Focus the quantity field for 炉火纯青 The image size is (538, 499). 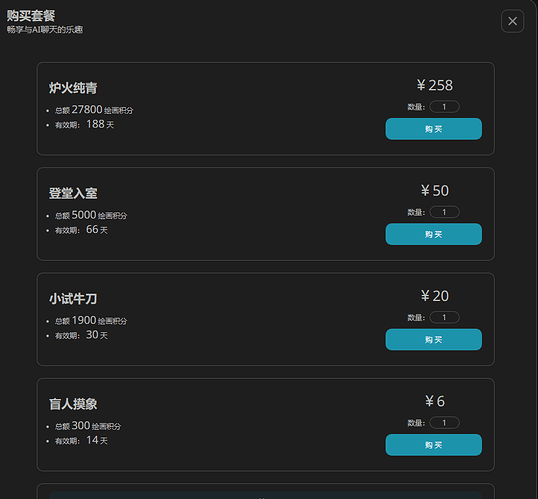pyautogui.click(x=444, y=107)
